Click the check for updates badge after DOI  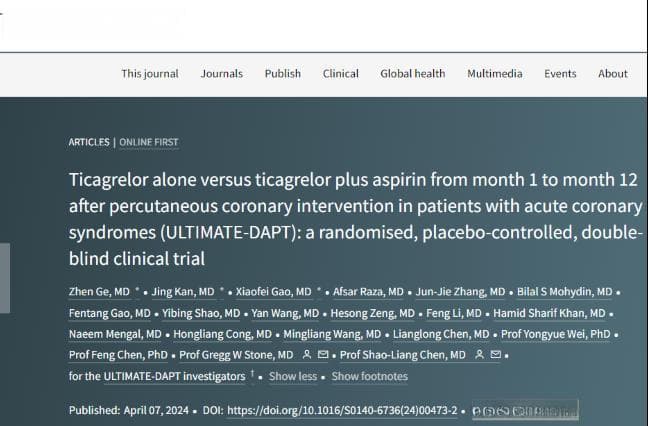525,411
